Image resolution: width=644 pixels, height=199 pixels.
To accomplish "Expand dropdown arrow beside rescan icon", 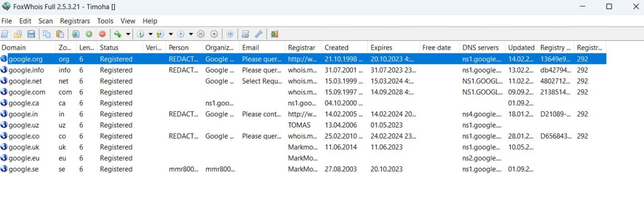I will [x=171, y=34].
